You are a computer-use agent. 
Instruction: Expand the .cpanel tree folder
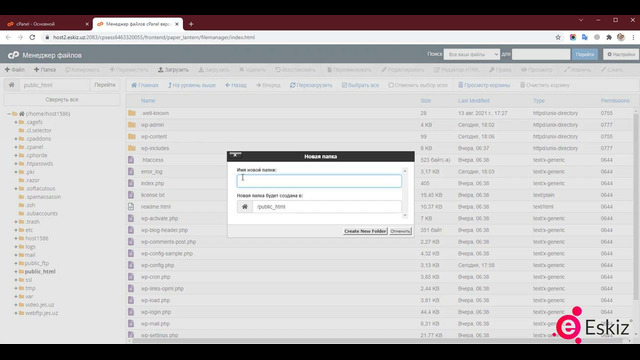point(16,147)
